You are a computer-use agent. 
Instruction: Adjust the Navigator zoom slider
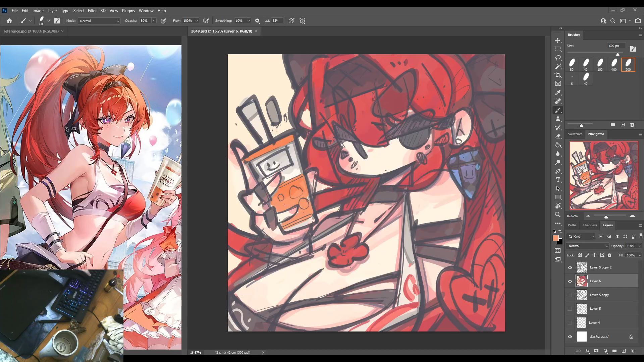click(606, 217)
